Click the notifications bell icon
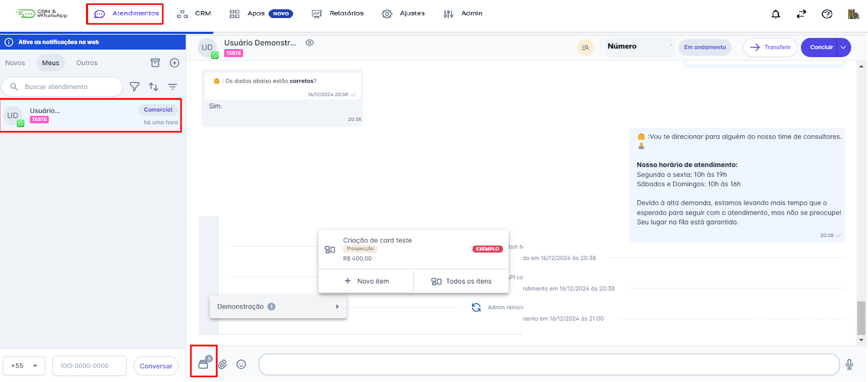The width and height of the screenshot is (868, 382). click(776, 14)
